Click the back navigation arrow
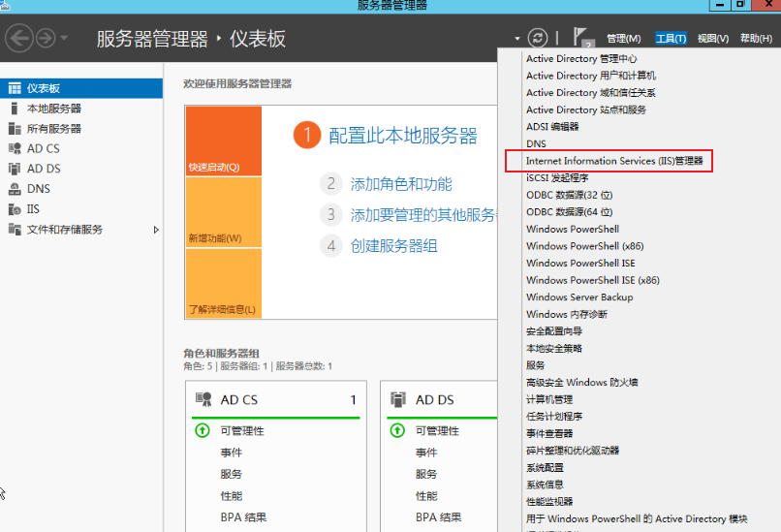 [19, 38]
